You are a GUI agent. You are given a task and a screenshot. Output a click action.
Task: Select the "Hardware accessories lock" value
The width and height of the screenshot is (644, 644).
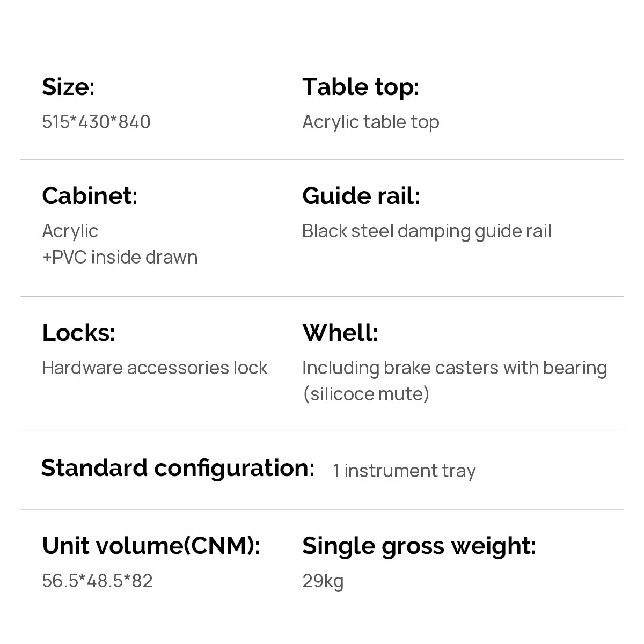[x=155, y=368]
